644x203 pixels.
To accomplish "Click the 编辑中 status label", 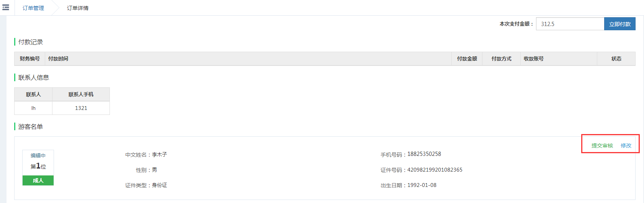I will 38,156.
